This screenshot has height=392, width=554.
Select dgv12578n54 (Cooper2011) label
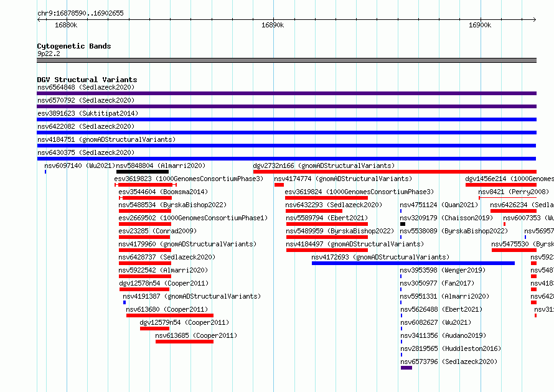click(x=164, y=283)
